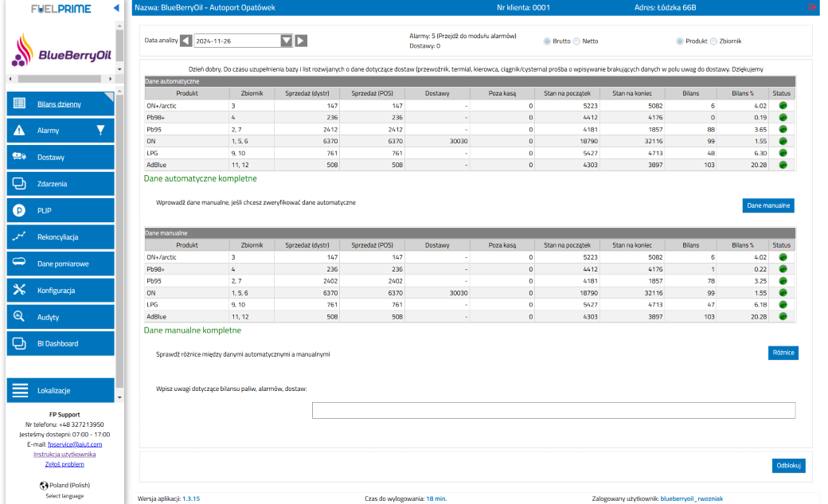Click the logout icon in the top bar

[812, 7]
